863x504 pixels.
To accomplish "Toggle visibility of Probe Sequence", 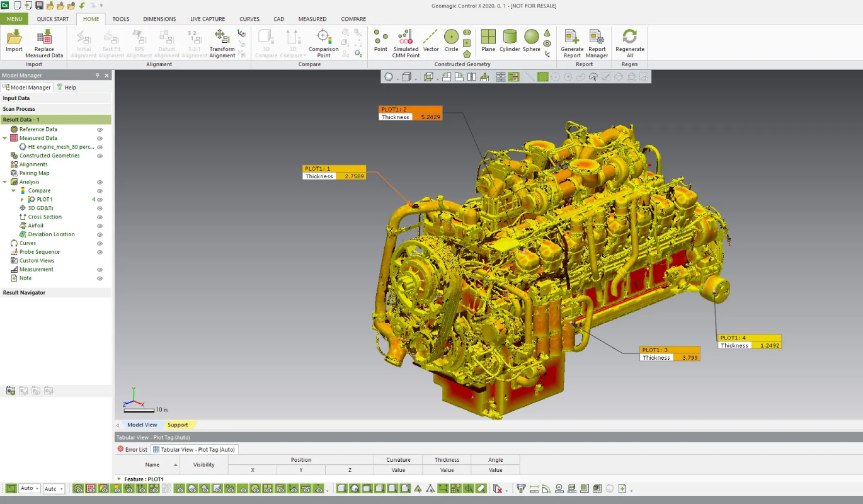I will (x=100, y=252).
